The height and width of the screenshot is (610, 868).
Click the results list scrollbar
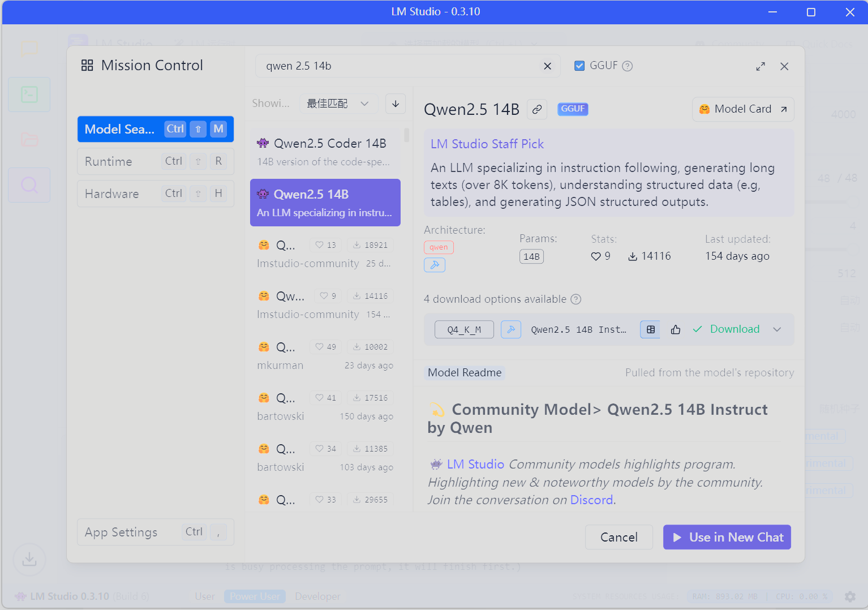pos(406,135)
